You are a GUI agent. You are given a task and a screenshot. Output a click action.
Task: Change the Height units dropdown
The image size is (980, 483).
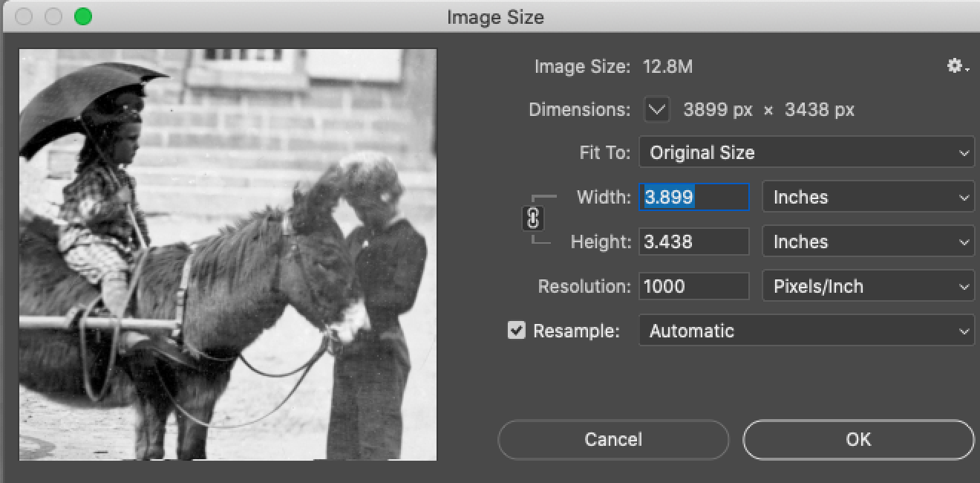tap(868, 242)
